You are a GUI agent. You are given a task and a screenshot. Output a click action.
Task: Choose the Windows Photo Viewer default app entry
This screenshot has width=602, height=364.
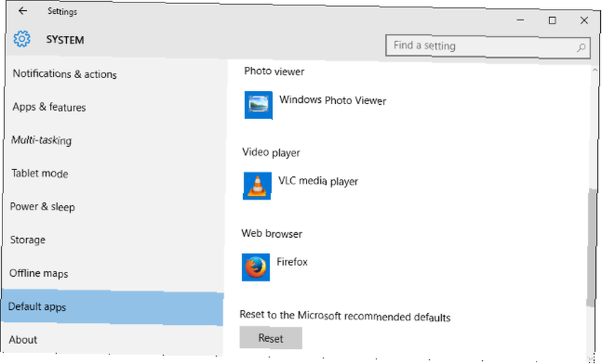315,105
